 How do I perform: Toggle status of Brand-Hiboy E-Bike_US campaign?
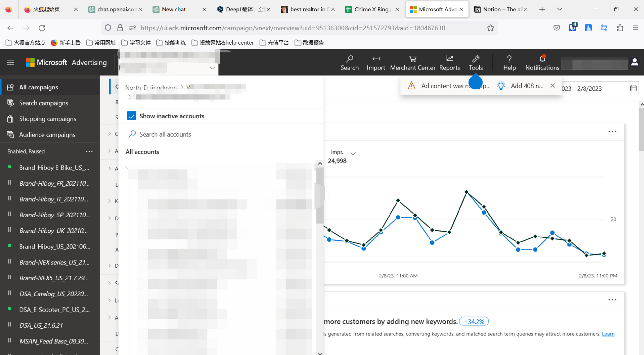10,167
